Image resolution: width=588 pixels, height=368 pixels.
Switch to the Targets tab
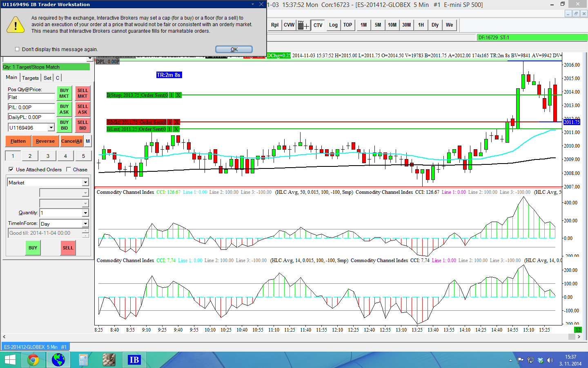[x=30, y=78]
